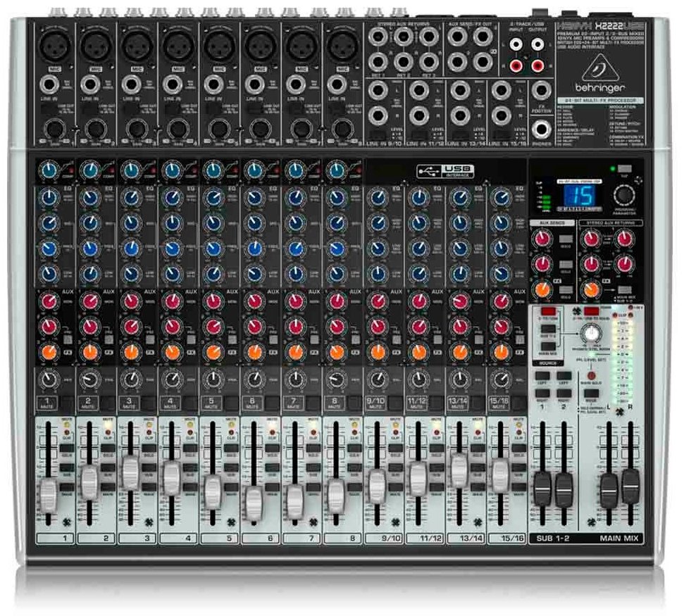Toggle the FX to MAIN MIX / SUB 1-2 button
This screenshot has height=616, width=684.
[624, 289]
